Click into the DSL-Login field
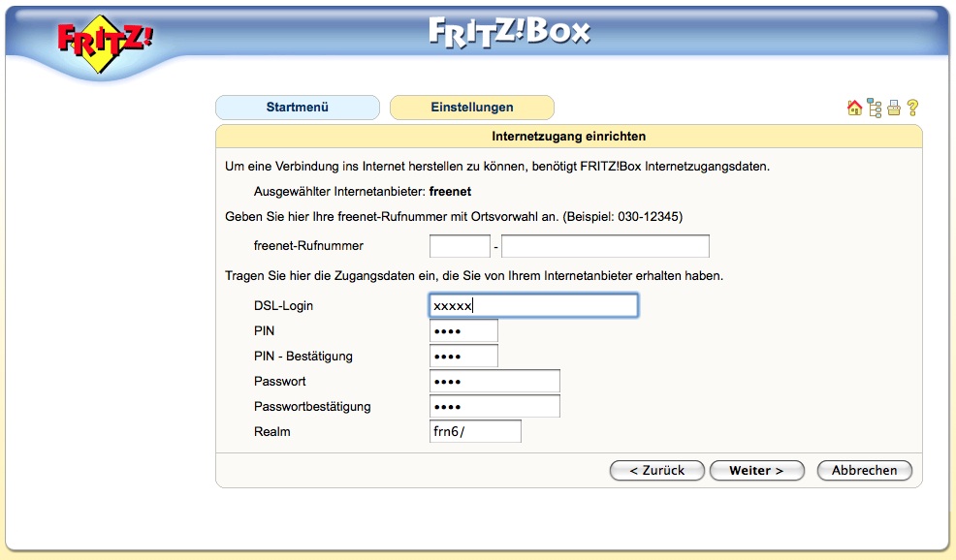 click(x=533, y=305)
